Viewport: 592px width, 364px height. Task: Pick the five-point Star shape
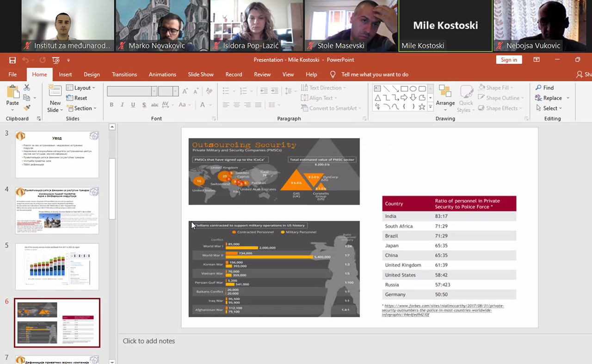click(x=422, y=107)
